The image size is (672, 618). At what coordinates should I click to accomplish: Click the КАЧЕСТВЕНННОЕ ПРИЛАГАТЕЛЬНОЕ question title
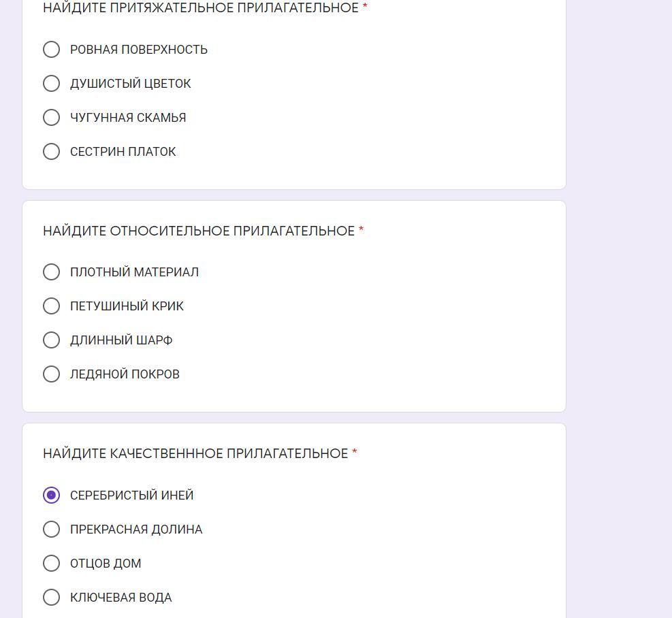(195, 454)
